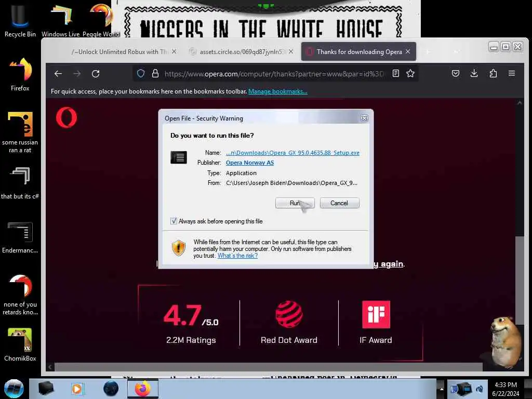Viewport: 532px width, 399px height.
Task: Select the Recycle Bin desktop icon
Action: (20, 20)
